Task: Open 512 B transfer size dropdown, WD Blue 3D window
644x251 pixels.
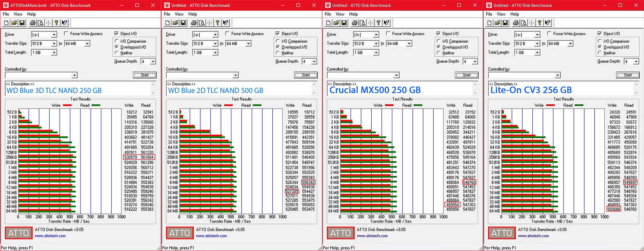Action: click(x=54, y=43)
